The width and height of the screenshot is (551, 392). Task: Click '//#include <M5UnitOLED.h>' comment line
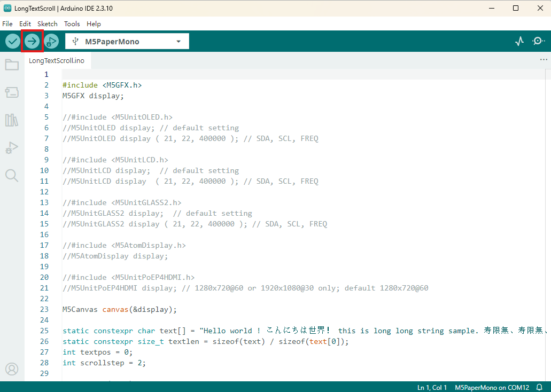(118, 117)
